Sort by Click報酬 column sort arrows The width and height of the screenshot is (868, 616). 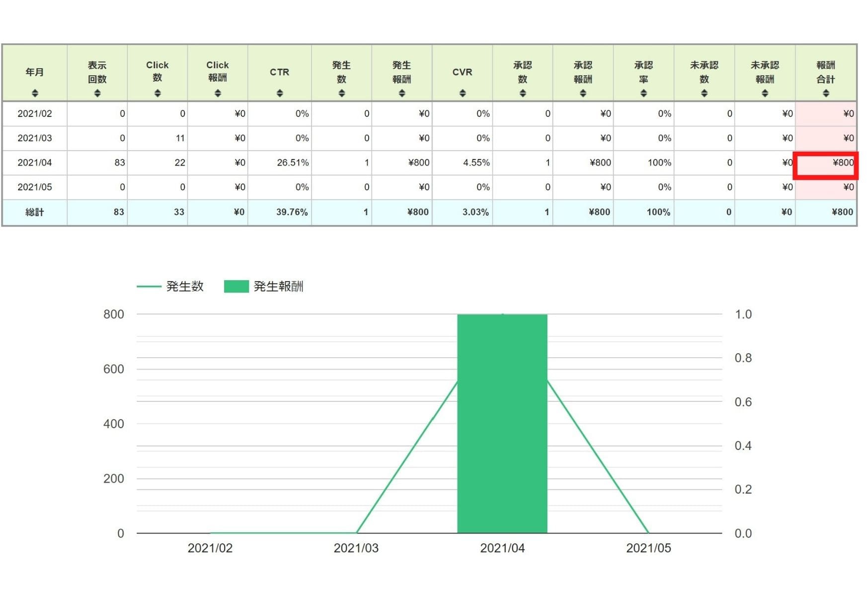(x=218, y=93)
